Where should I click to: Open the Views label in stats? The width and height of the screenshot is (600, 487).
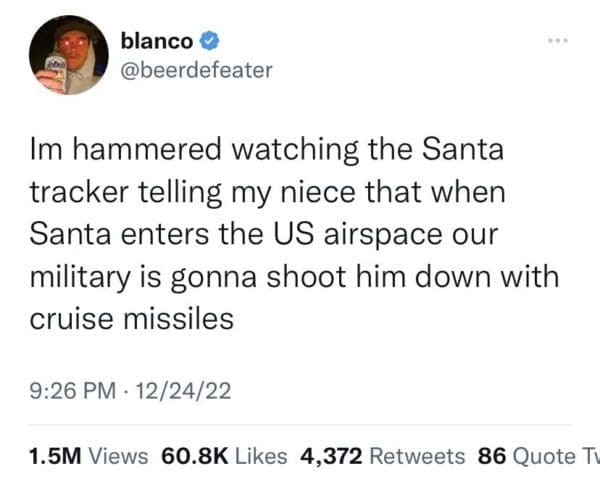119,456
